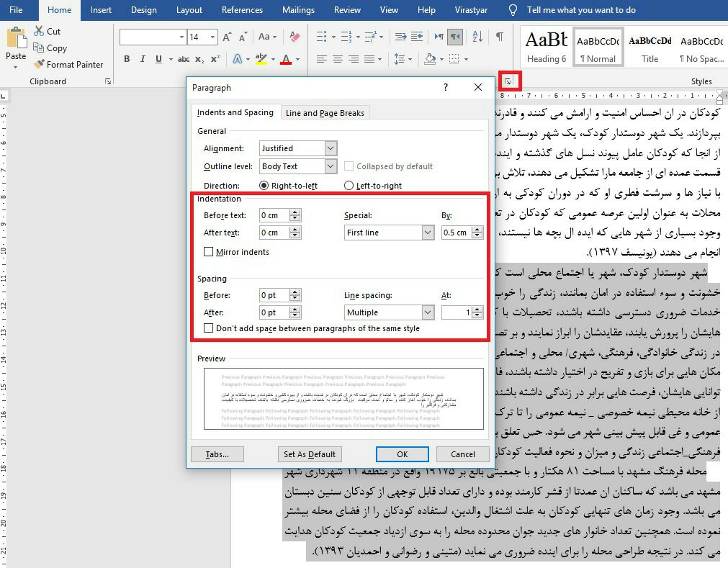728x568 pixels.
Task: Check Don't add space between paragraphs
Action: [x=209, y=328]
